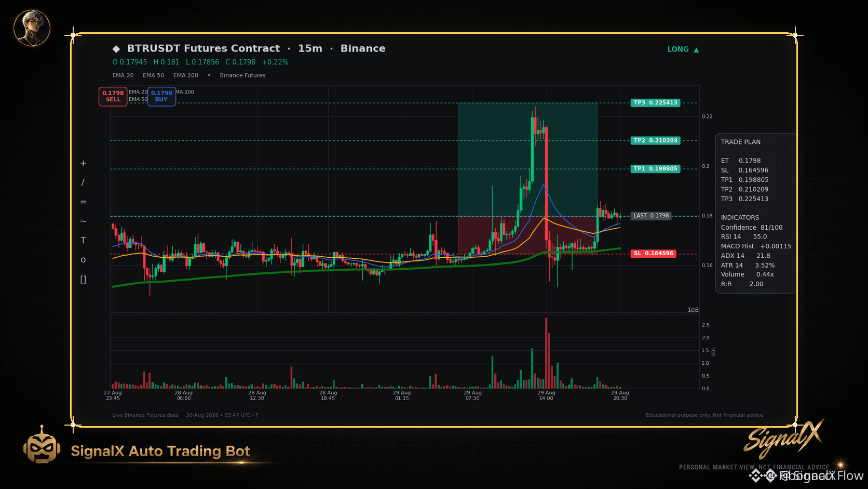The width and height of the screenshot is (868, 489).
Task: Click the R:R 2.00 ratio row
Action: [x=742, y=284]
